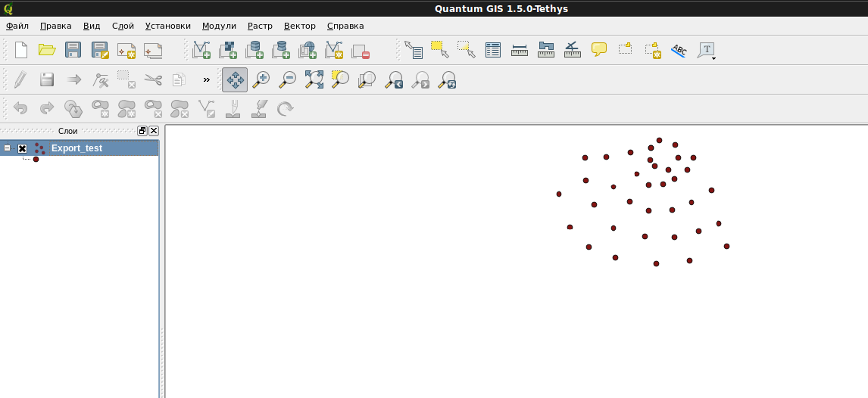Refresh map view magnifier icon

447,79
